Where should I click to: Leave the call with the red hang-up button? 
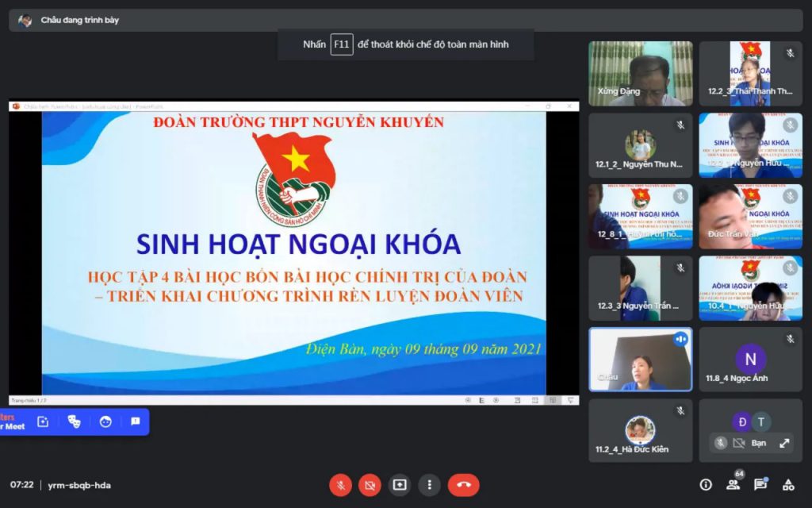point(463,485)
